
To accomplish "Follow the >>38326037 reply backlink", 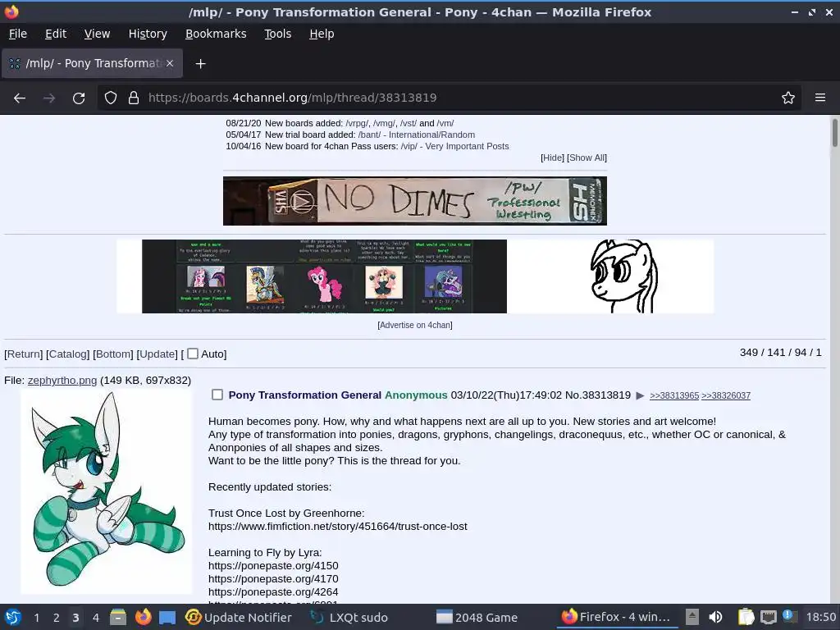I will [x=726, y=396].
